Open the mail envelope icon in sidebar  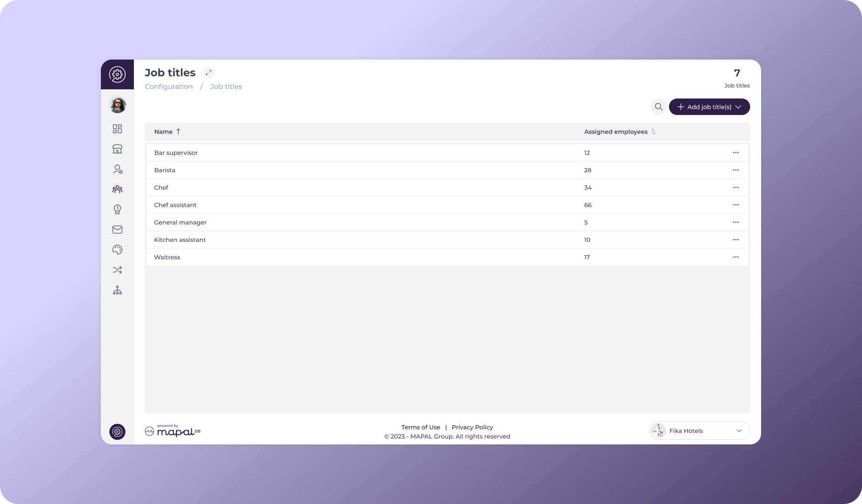pos(117,230)
